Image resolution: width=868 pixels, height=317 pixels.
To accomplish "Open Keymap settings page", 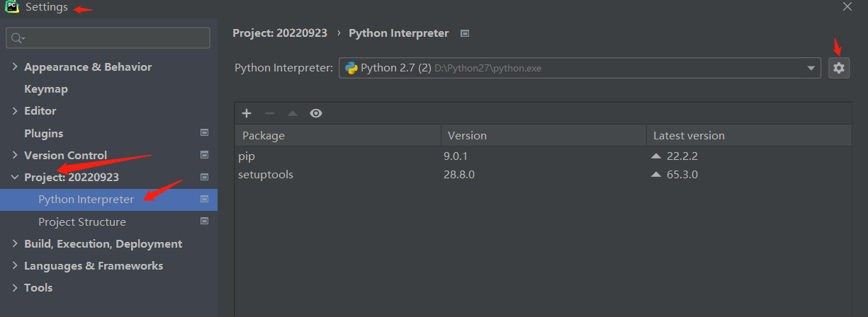I will pos(46,88).
